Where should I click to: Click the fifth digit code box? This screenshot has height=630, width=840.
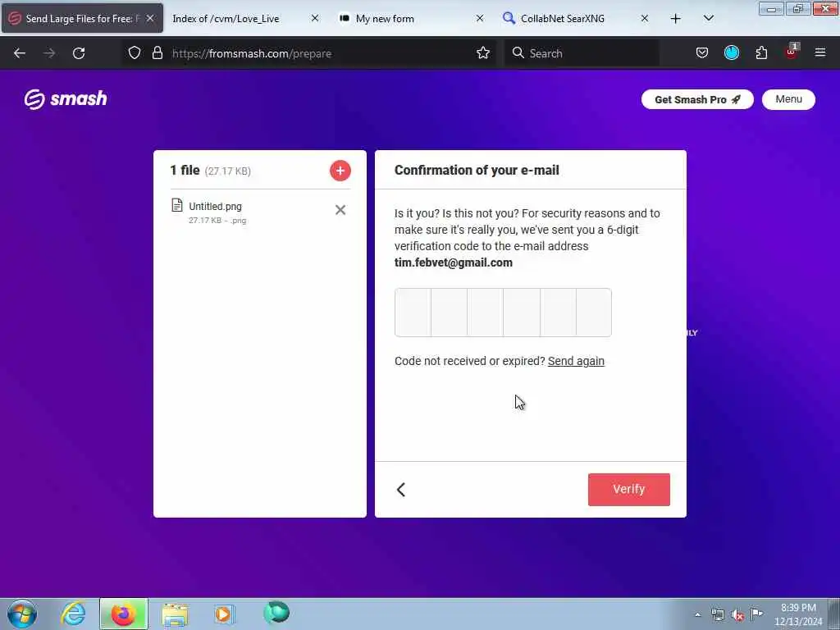pos(558,313)
